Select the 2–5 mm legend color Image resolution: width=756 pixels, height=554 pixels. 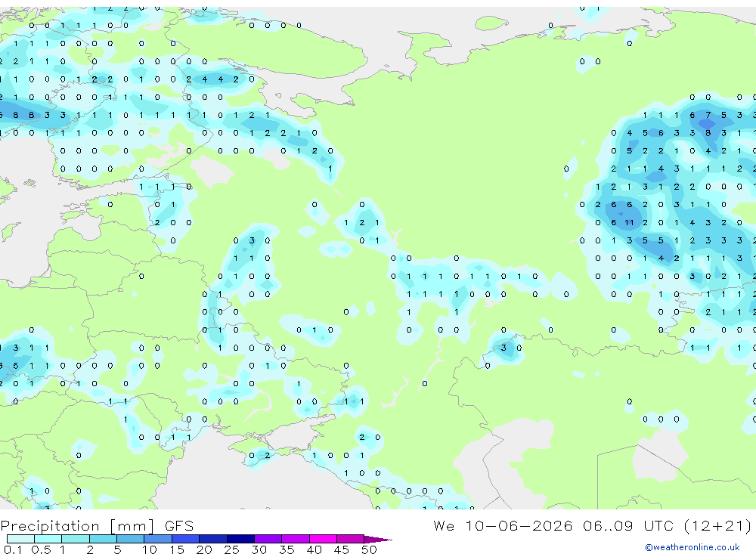click(x=103, y=539)
